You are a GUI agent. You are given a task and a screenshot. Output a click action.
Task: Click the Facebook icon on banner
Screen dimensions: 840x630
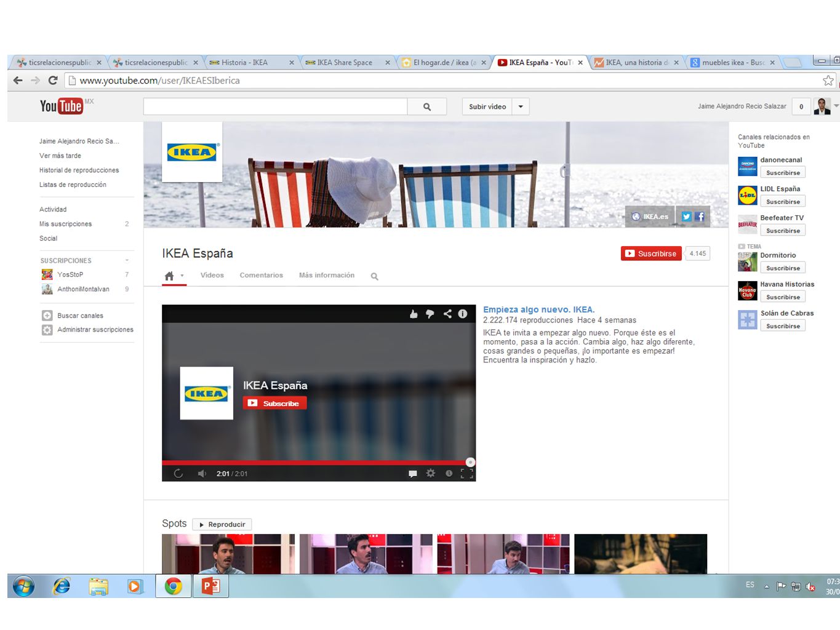[x=700, y=217]
